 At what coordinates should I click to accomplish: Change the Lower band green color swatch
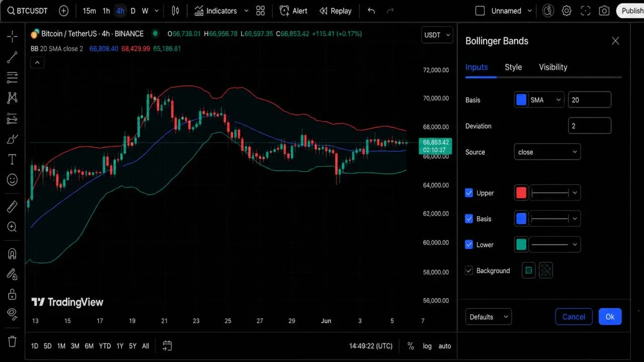pos(521,244)
